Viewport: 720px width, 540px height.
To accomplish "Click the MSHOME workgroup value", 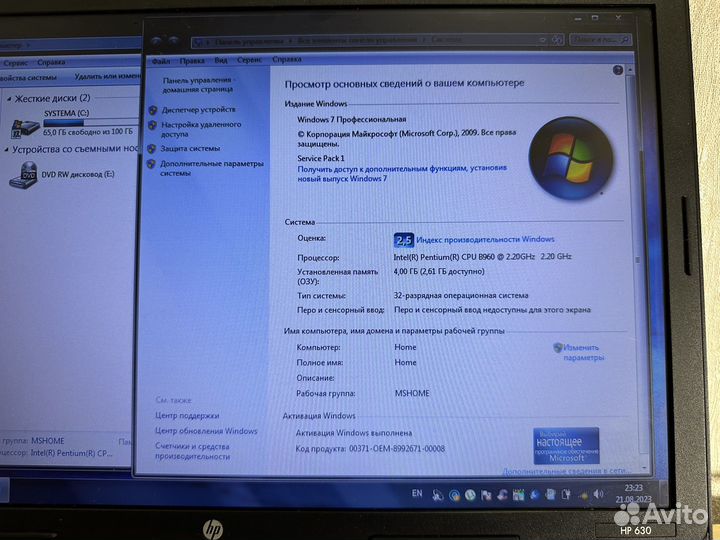I will click(x=412, y=394).
